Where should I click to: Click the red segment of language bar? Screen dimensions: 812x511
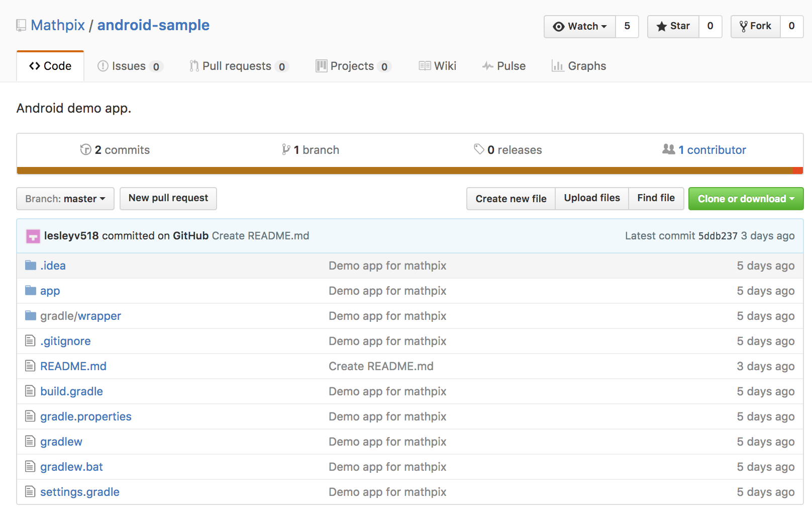798,171
